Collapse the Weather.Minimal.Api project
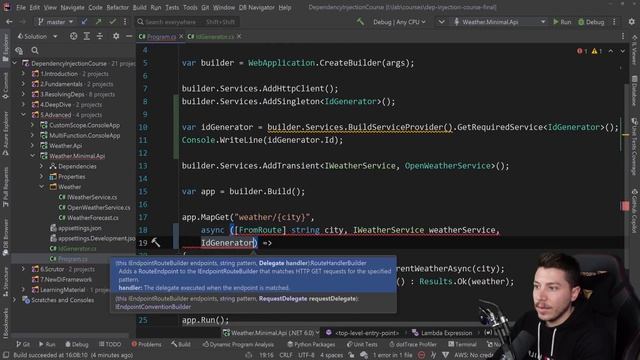The width and height of the screenshot is (640, 360). (x=32, y=156)
